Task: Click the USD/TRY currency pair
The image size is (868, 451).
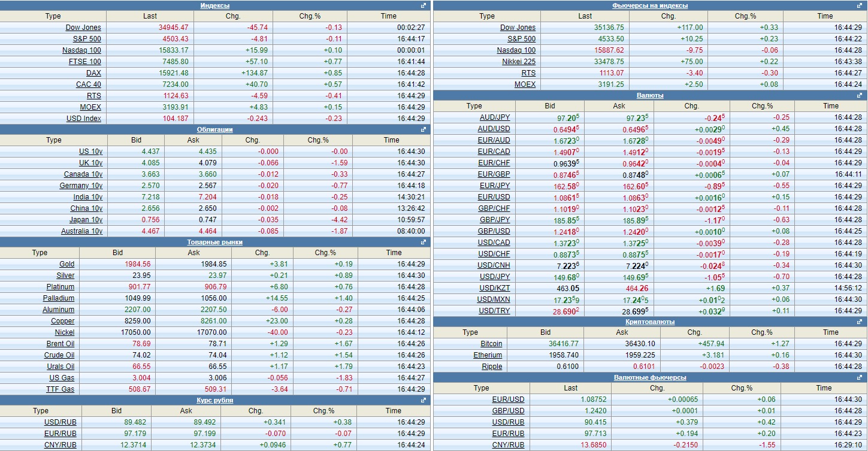Action: coord(495,311)
